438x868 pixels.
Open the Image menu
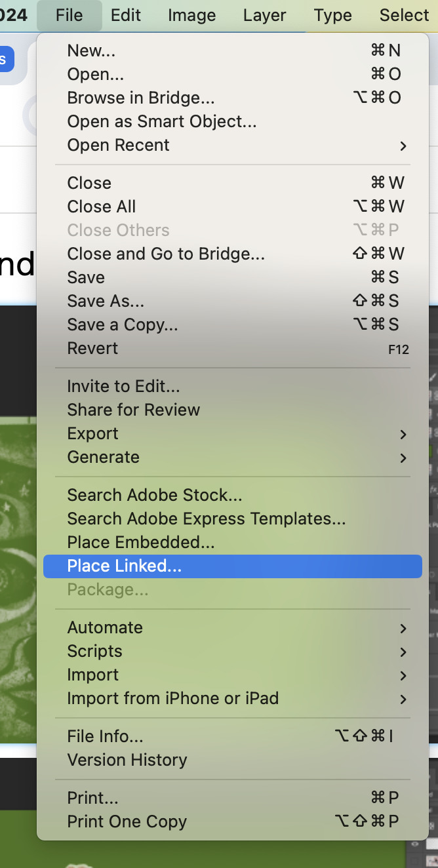pyautogui.click(x=192, y=15)
